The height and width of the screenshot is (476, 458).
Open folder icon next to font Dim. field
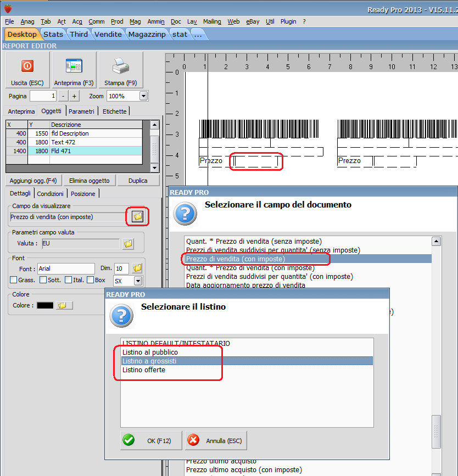pos(137,268)
